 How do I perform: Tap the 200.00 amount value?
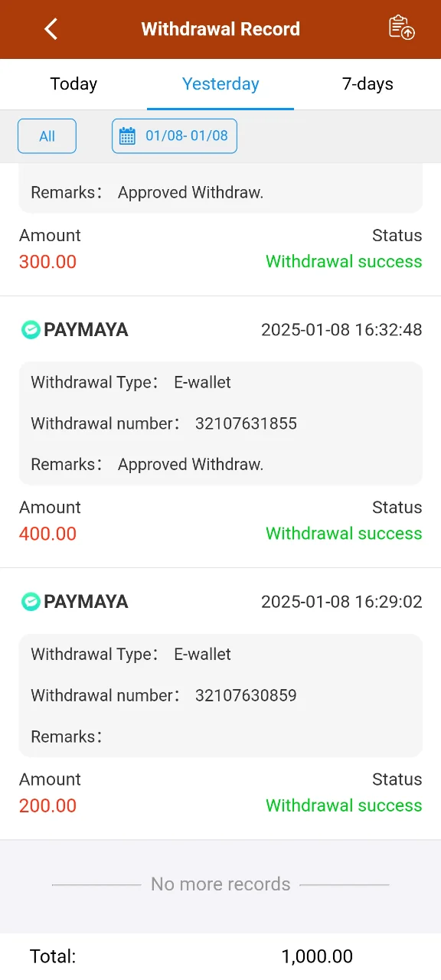tap(47, 805)
